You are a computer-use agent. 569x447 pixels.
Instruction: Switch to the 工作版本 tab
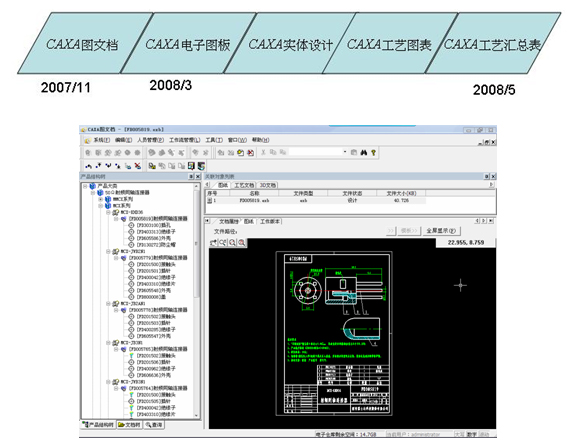pos(270,221)
